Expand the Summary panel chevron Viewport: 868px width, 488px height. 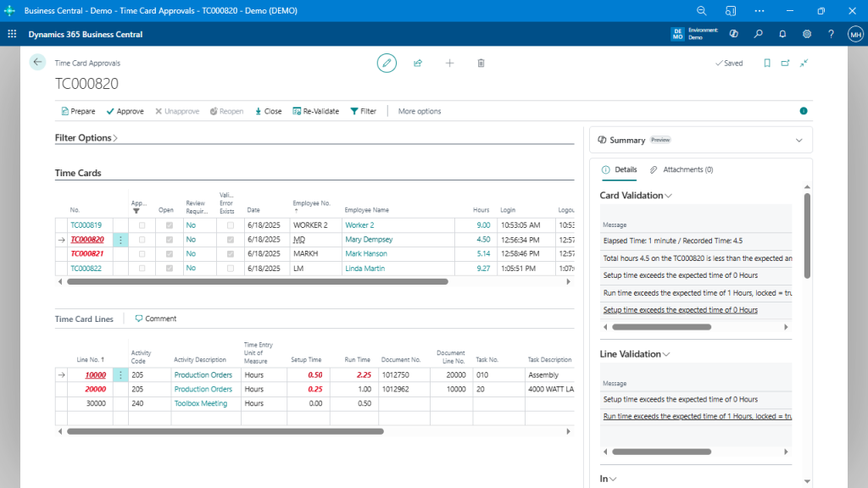pyautogui.click(x=798, y=140)
